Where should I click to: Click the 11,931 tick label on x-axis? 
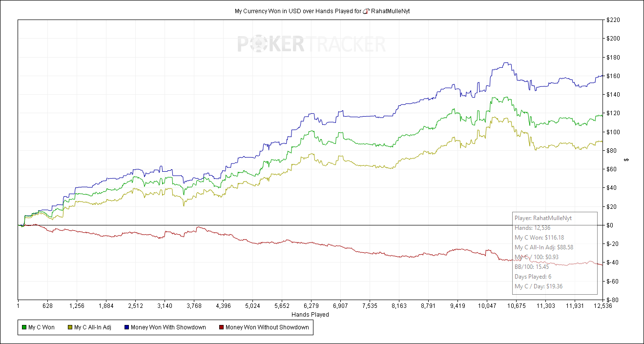pos(575,306)
